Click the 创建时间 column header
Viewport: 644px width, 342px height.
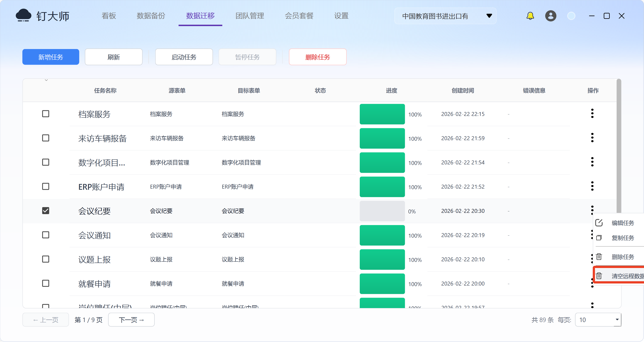tap(463, 91)
